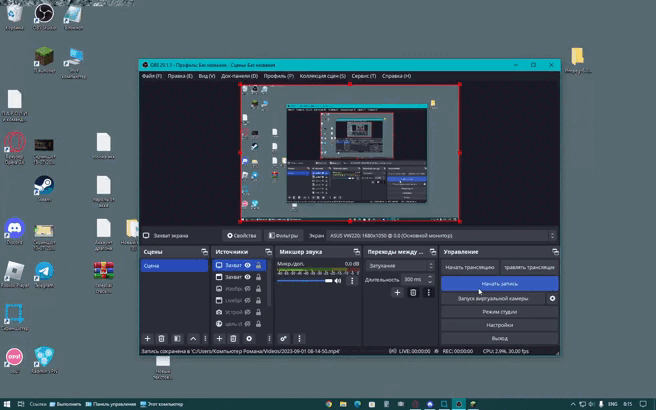This screenshot has height=410, width=656.
Task: Open the three-dot menu in Сцены toolbar
Action: (x=205, y=338)
